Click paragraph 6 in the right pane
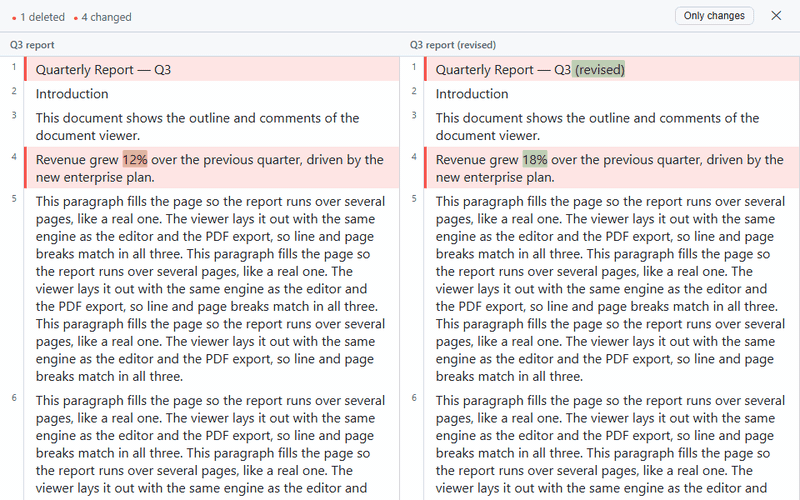 611,444
